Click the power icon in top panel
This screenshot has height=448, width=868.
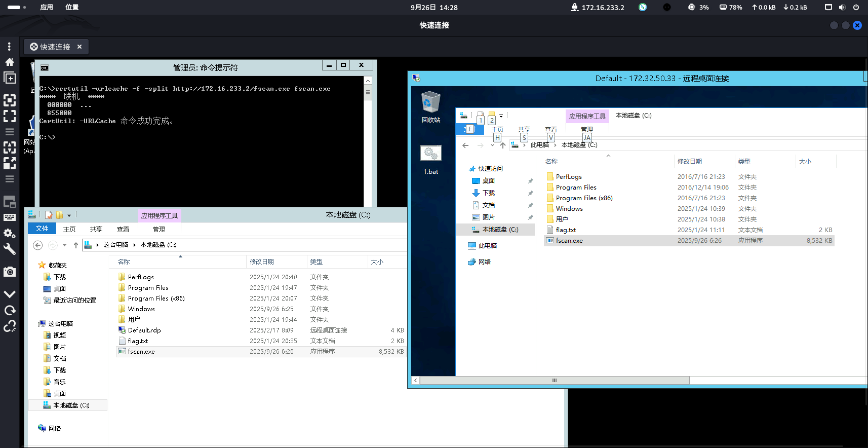pyautogui.click(x=856, y=7)
